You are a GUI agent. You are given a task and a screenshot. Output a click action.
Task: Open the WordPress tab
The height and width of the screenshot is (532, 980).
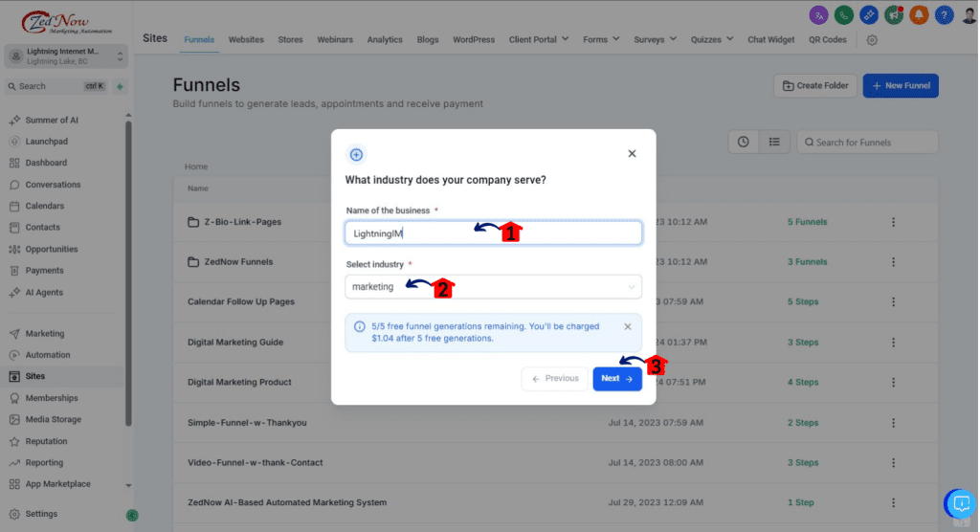click(x=473, y=39)
